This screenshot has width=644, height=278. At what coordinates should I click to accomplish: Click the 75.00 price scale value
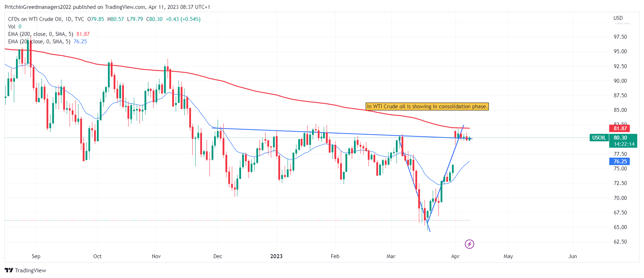click(x=620, y=169)
